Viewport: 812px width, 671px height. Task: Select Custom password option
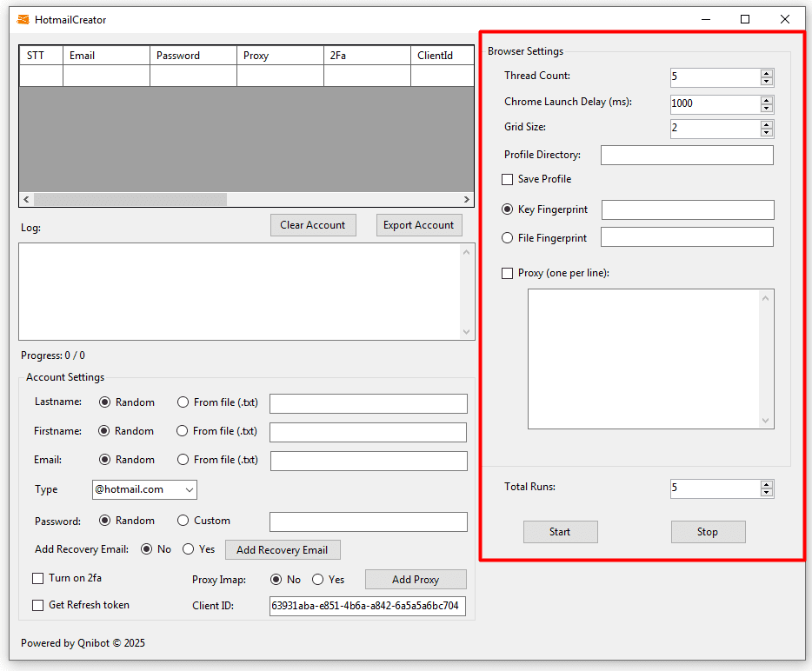point(183,521)
